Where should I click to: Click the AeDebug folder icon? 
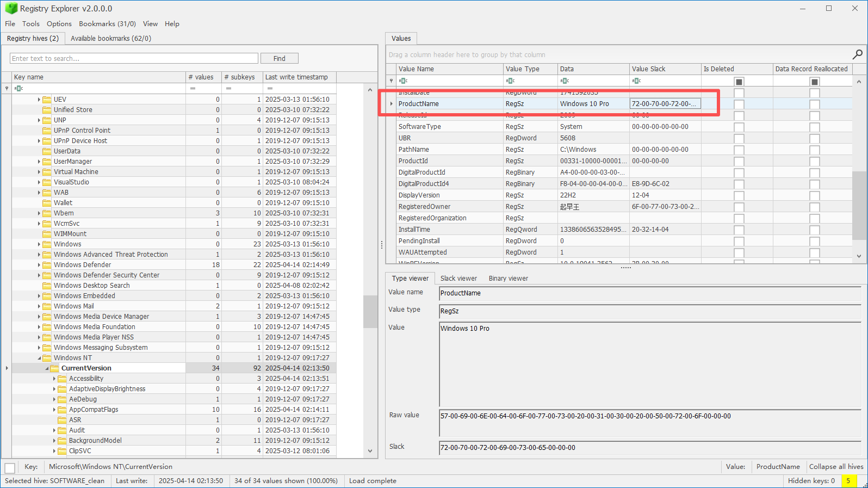pos(62,399)
